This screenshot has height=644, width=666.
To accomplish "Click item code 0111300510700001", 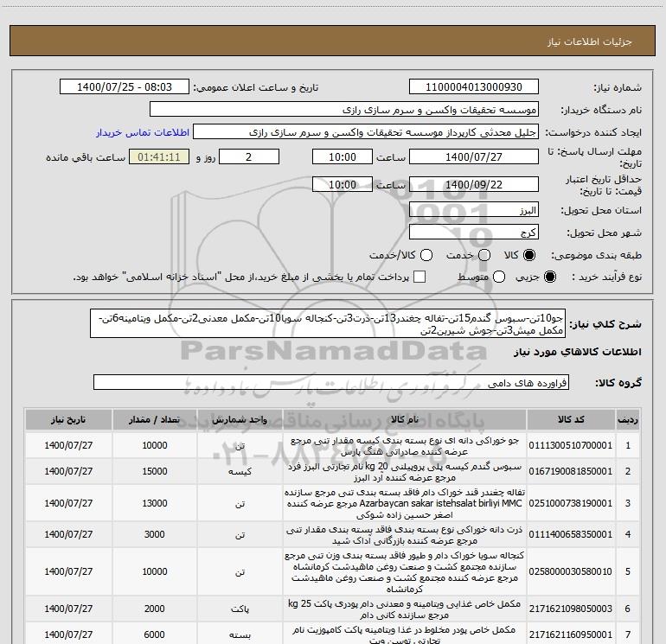I will pyautogui.click(x=571, y=445).
